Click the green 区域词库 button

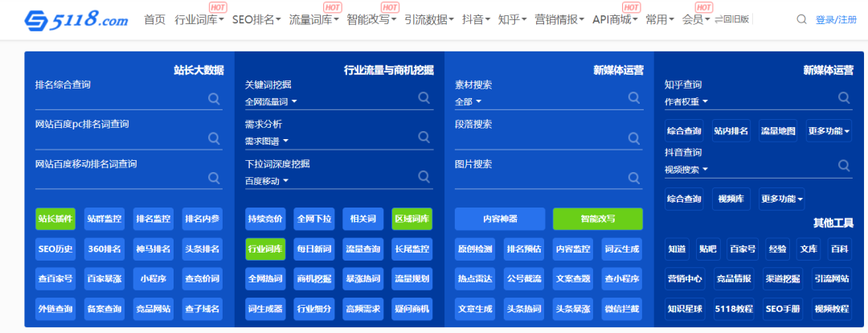tap(411, 219)
